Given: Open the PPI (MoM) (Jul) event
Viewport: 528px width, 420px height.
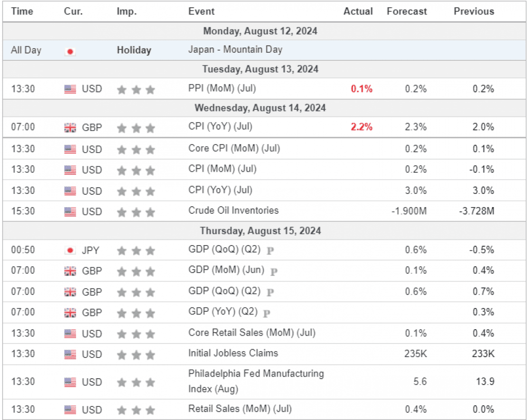Looking at the screenshot, I should (x=222, y=88).
